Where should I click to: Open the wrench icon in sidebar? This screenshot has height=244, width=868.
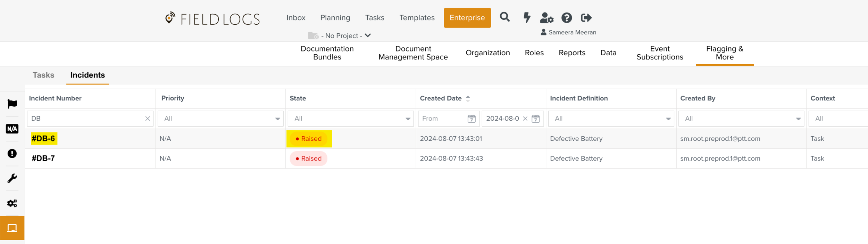pyautogui.click(x=12, y=179)
